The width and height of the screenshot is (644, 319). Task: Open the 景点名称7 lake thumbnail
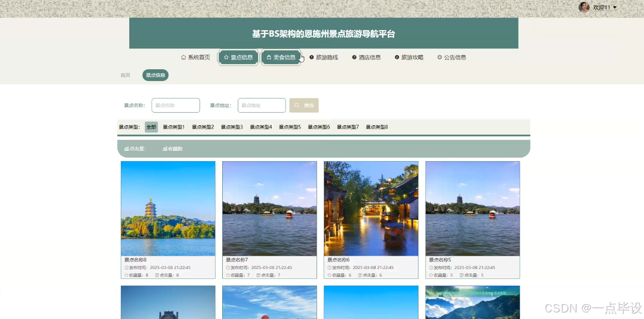pyautogui.click(x=269, y=209)
